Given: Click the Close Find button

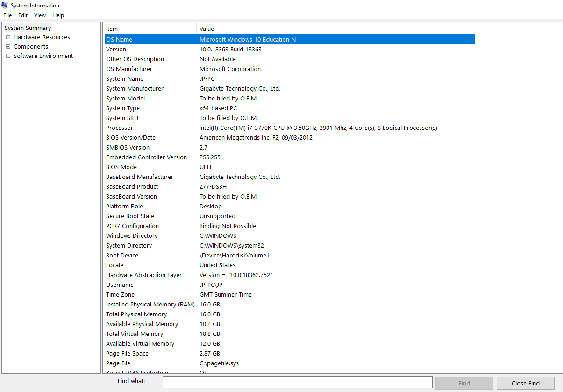Looking at the screenshot, I should pos(525,383).
